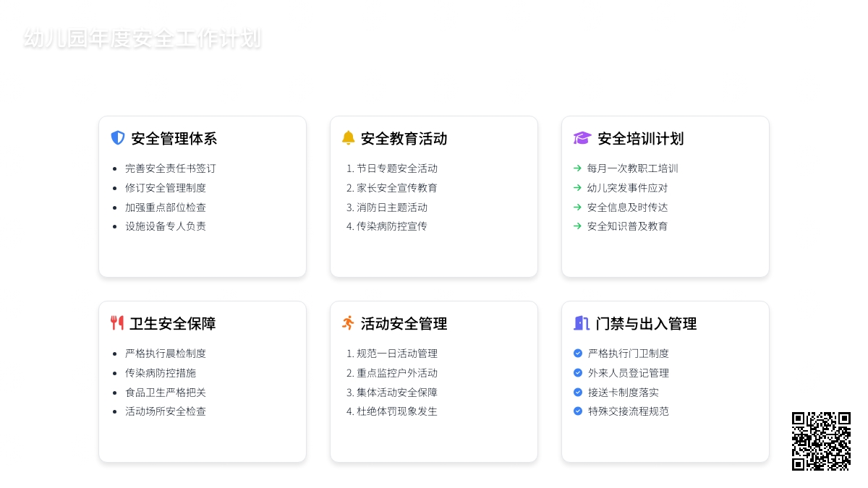
Task: Click the item 活动场所安全检查
Action: click(x=166, y=411)
